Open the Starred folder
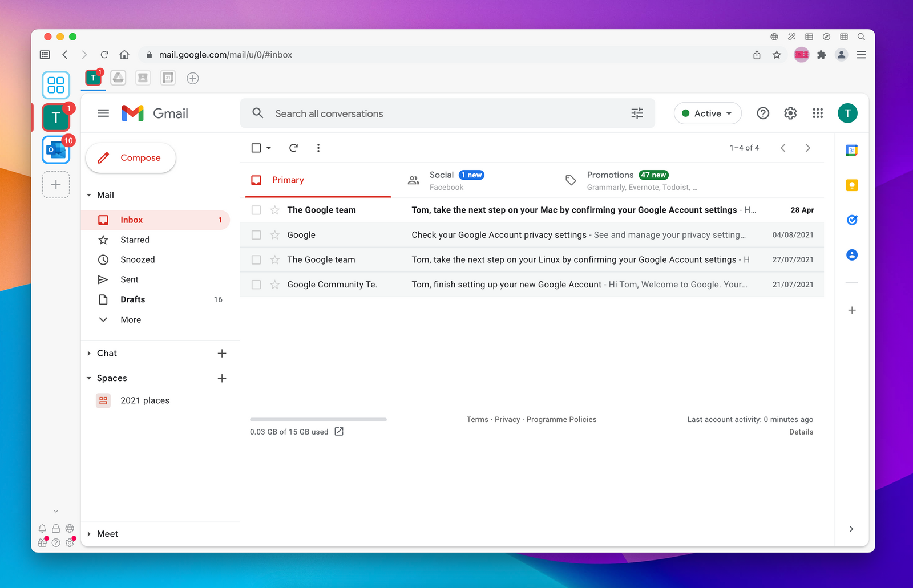The width and height of the screenshot is (913, 588). tap(155, 240)
